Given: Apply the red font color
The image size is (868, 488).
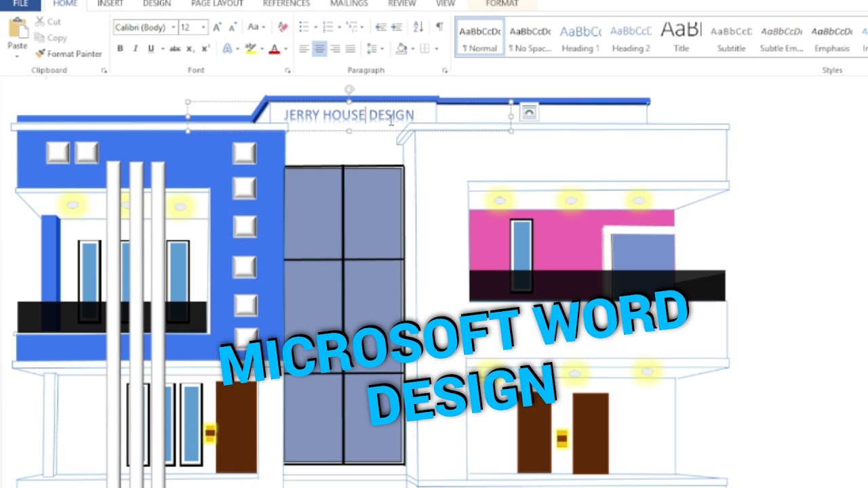Looking at the screenshot, I should pyautogui.click(x=274, y=49).
